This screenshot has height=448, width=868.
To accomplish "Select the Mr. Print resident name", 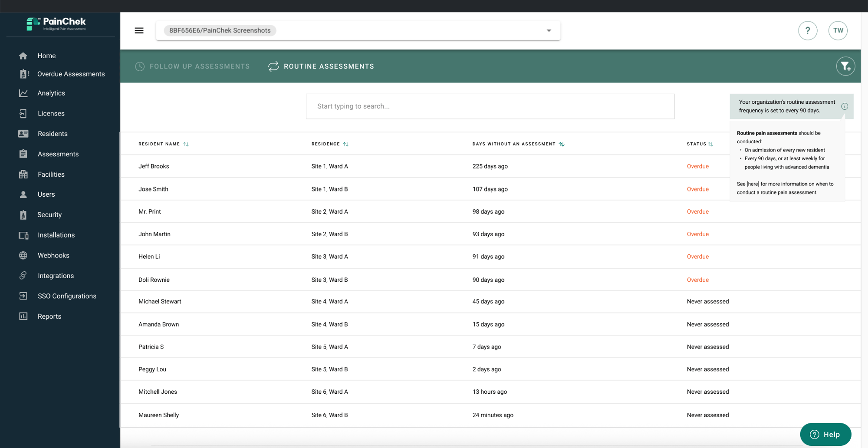I will (x=149, y=212).
